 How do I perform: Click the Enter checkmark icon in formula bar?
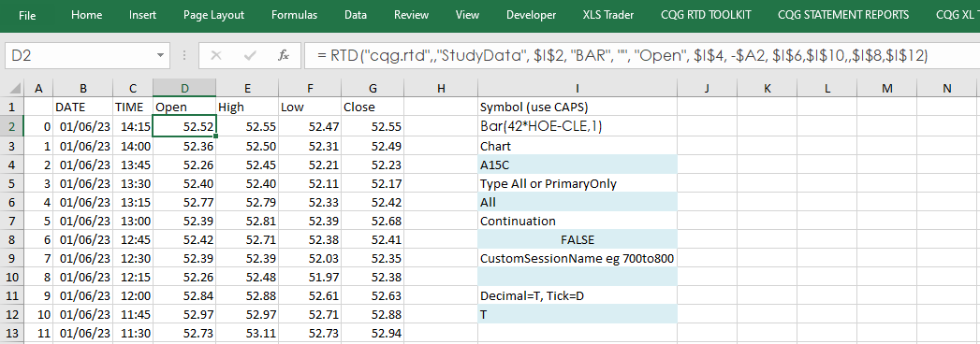click(x=250, y=56)
